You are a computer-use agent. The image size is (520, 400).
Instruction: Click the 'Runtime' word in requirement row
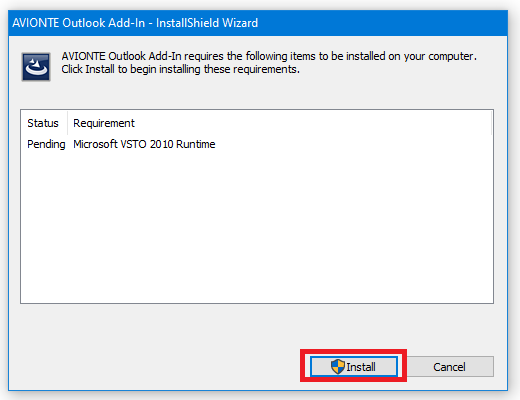[196, 144]
